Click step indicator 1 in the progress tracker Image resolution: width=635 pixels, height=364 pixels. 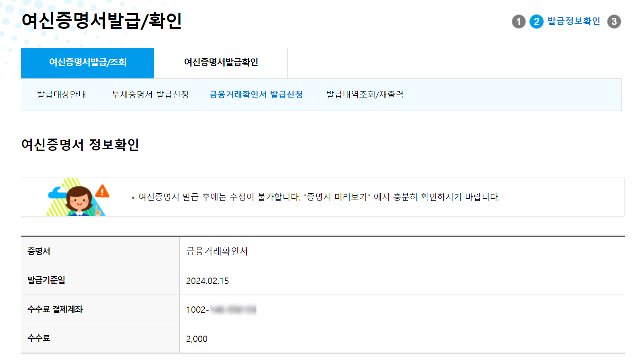(519, 22)
